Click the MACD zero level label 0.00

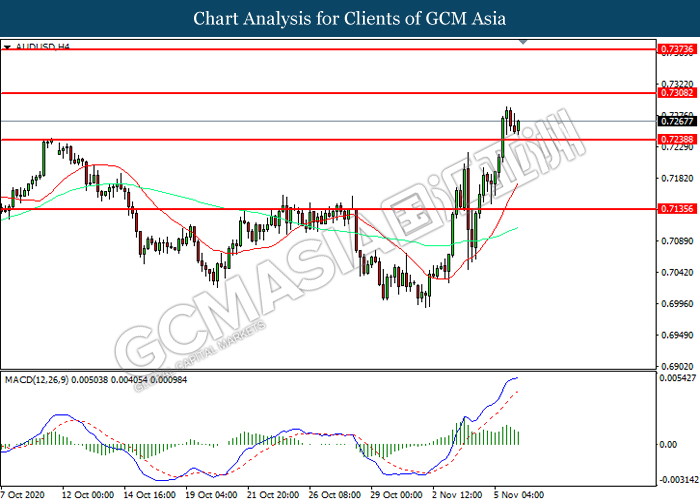click(x=668, y=444)
